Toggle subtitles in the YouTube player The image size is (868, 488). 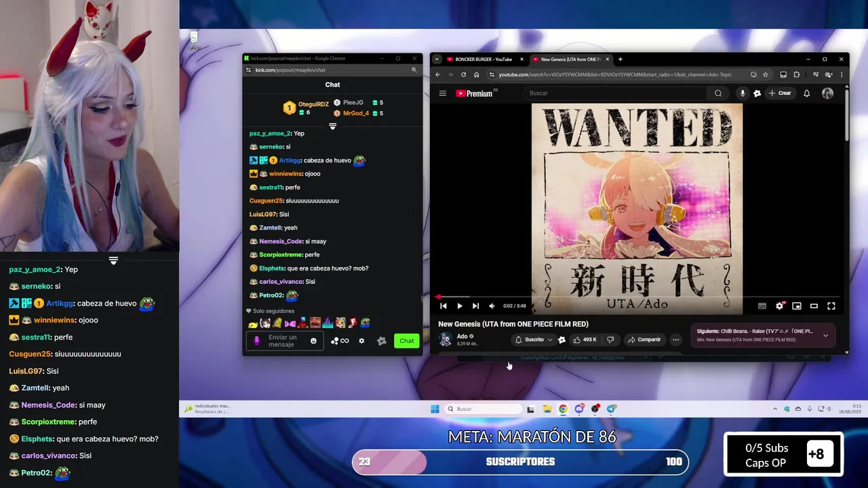[762, 306]
